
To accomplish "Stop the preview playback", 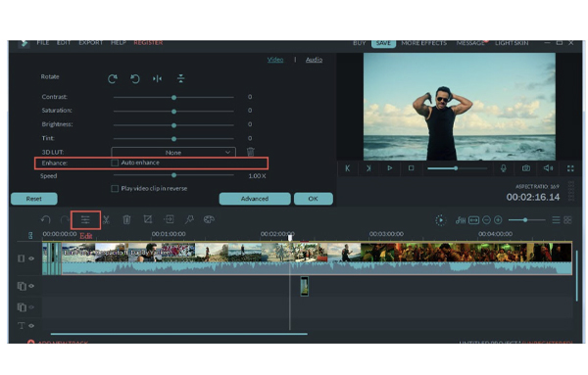I will [411, 168].
